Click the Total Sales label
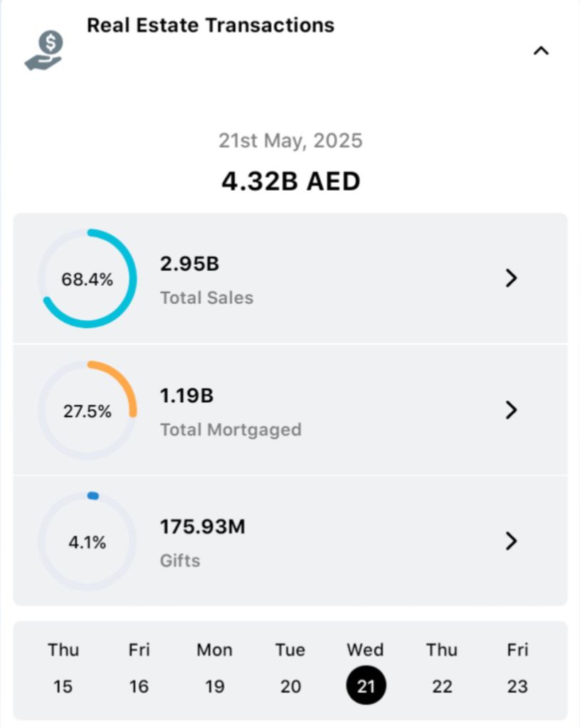The height and width of the screenshot is (728, 580). [x=206, y=297]
